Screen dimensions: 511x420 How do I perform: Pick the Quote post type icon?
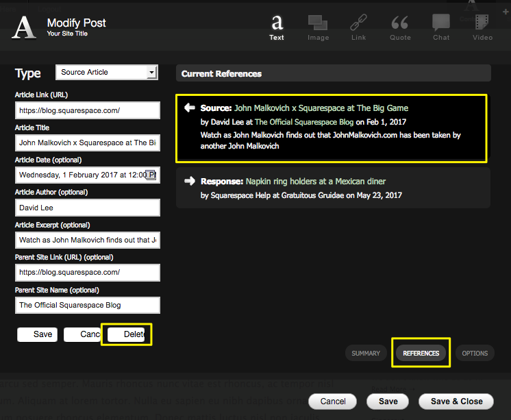tap(400, 26)
